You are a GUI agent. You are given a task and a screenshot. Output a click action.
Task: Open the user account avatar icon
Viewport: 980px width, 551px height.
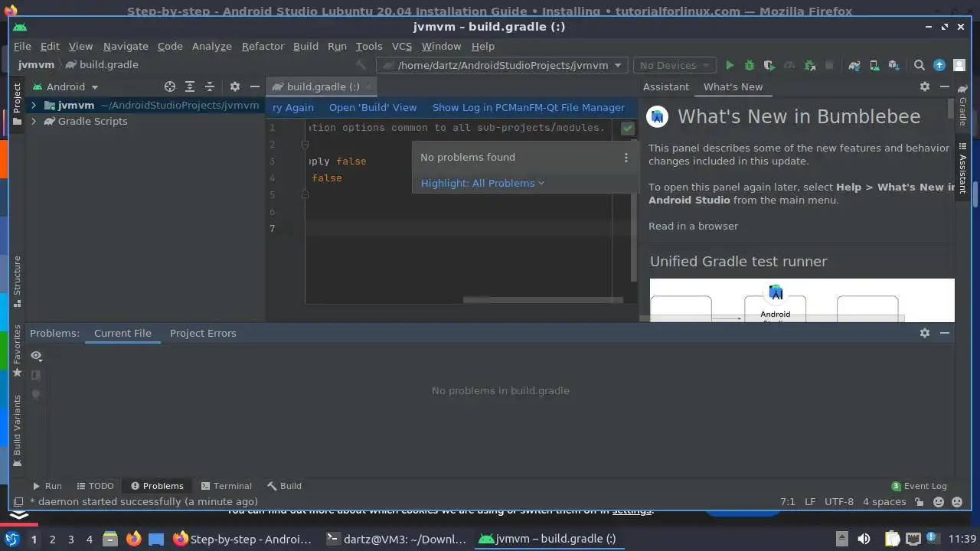959,66
